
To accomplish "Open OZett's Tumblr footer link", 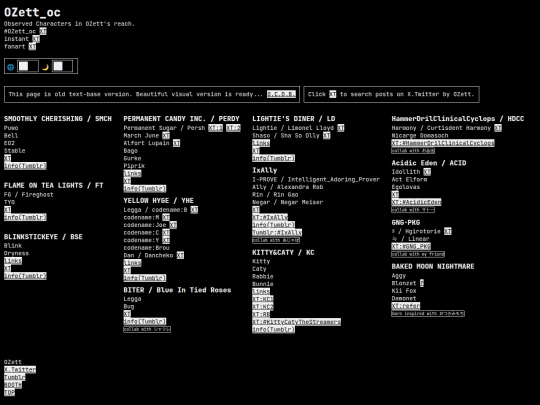I will (x=14, y=377).
